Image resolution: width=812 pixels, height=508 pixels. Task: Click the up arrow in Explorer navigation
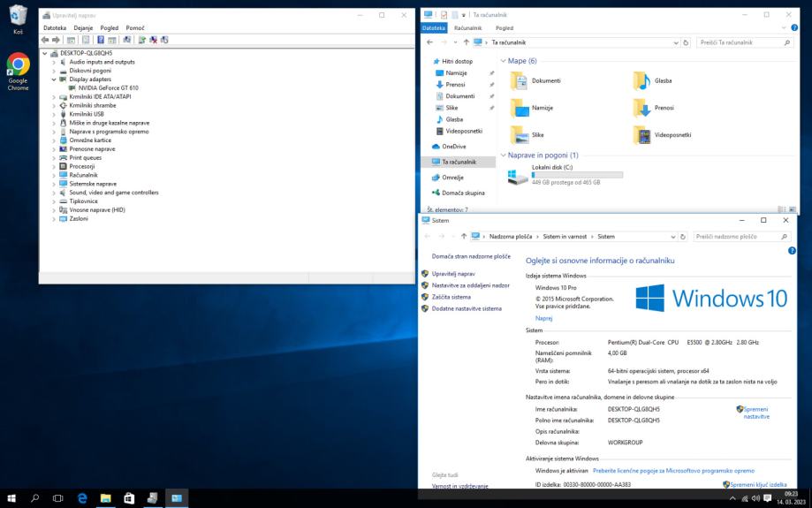[466, 42]
